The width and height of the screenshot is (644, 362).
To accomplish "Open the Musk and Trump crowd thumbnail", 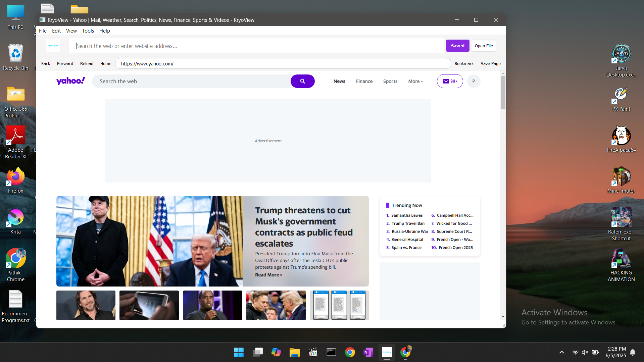I will point(276,305).
